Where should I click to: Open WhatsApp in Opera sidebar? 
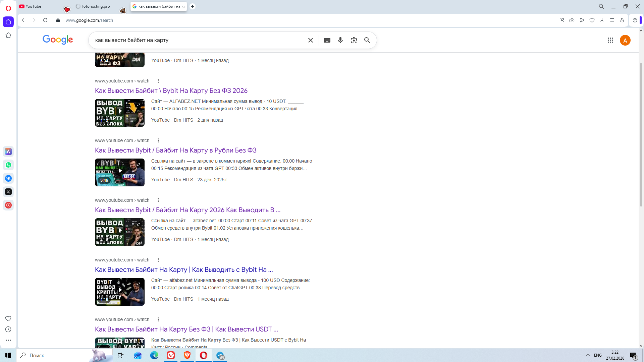(8, 165)
